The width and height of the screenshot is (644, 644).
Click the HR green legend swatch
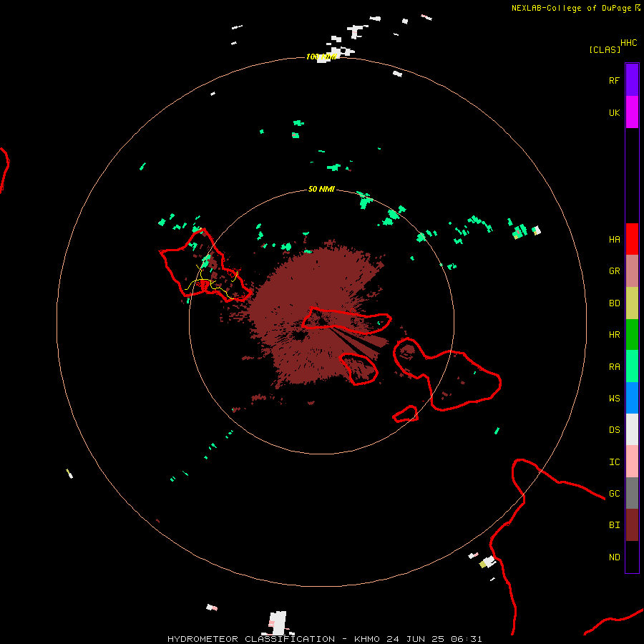(632, 335)
